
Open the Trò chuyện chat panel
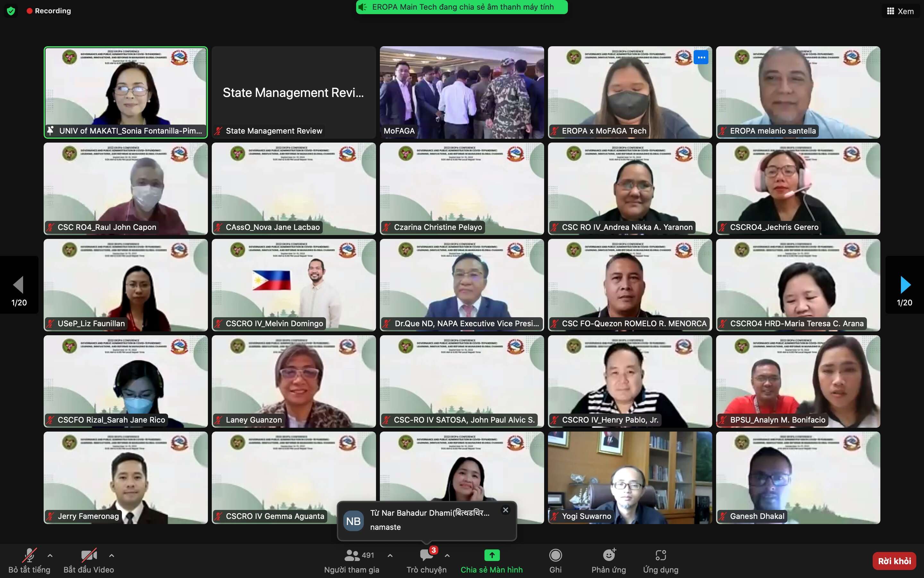tap(426, 560)
